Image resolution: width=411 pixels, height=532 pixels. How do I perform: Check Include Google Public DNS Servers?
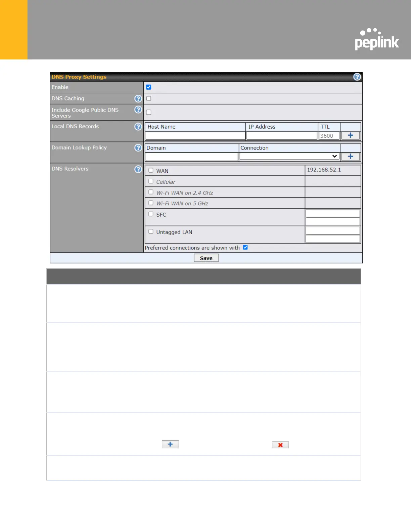pyautogui.click(x=149, y=112)
